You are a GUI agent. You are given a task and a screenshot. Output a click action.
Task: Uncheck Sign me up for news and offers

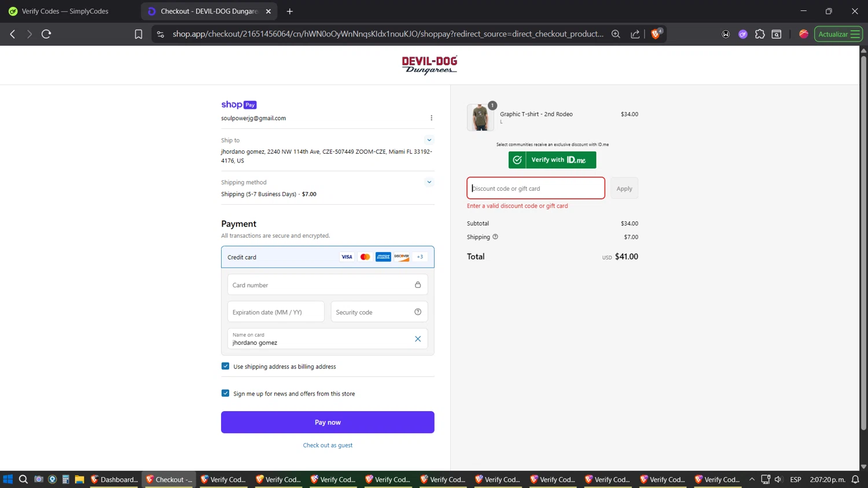pos(226,393)
